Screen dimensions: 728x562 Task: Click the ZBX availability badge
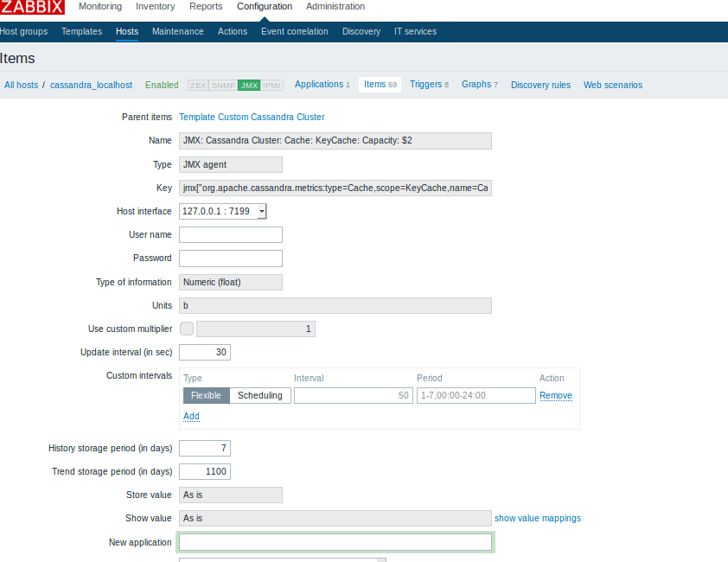[198, 86]
